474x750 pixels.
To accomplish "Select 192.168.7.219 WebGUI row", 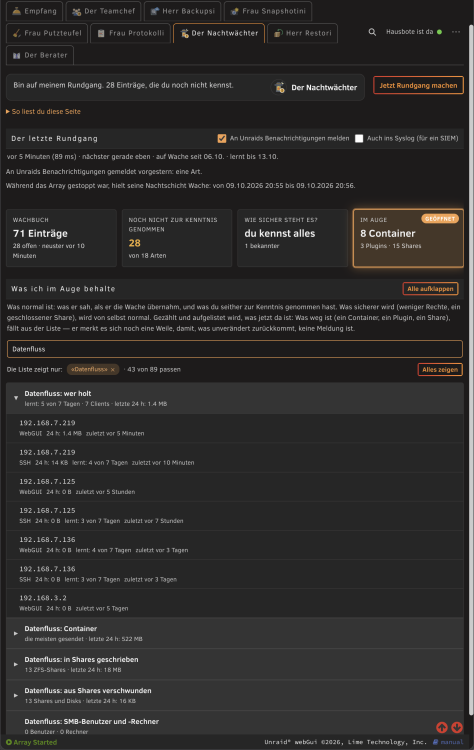I will pyautogui.click(x=235, y=428).
